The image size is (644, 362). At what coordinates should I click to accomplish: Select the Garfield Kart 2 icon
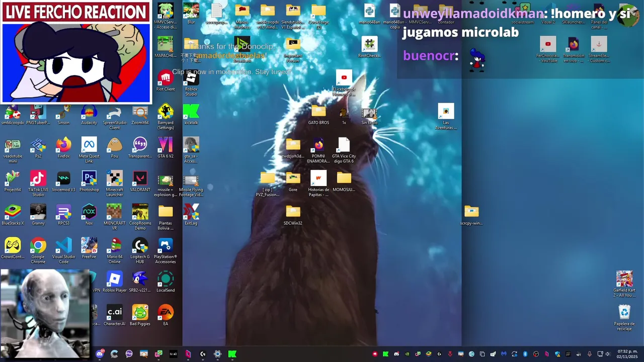click(x=624, y=285)
